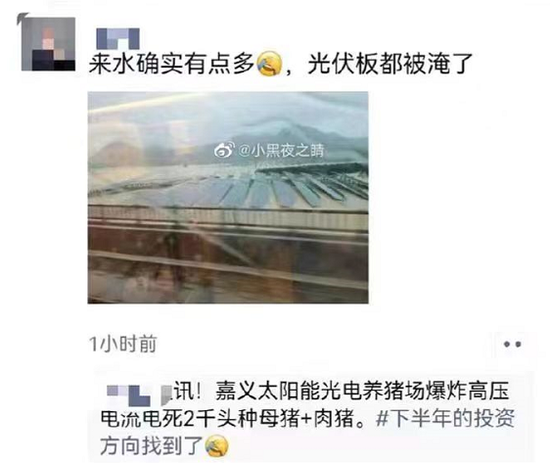Open the poster's pixelated profile avatar
The image size is (550, 463).
[48, 44]
